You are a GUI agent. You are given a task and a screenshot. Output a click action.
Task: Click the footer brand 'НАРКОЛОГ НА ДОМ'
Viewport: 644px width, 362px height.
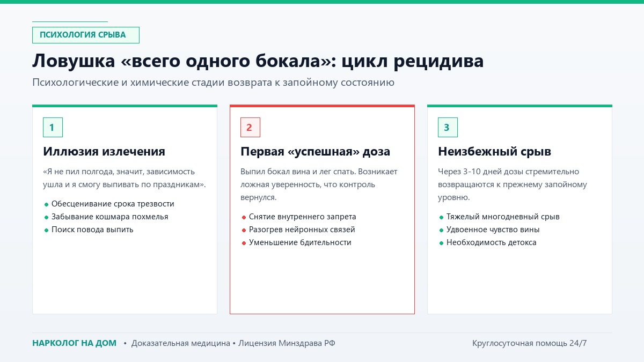(x=74, y=343)
